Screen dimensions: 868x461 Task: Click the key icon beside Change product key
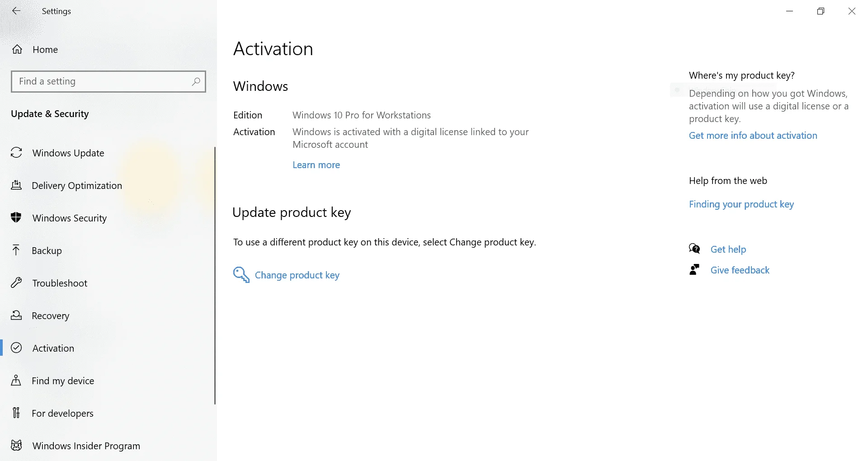click(x=241, y=275)
